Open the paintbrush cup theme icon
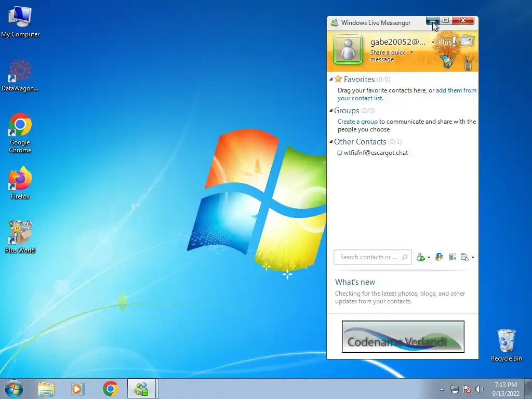Viewport: 532px width, 399px height. click(468, 62)
